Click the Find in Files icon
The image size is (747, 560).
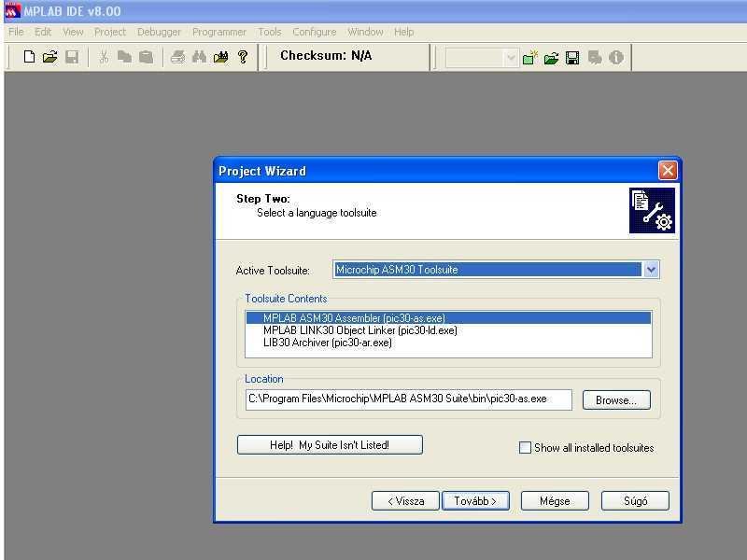coord(220,57)
